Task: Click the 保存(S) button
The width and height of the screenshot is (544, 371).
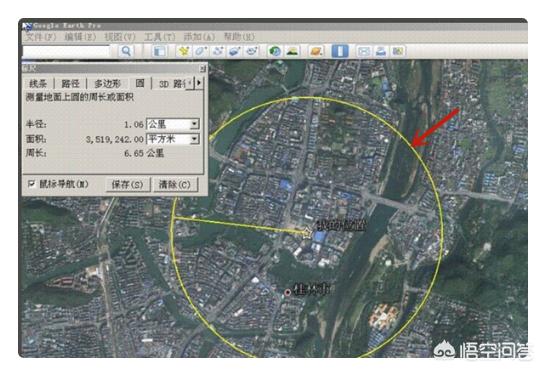Action: click(x=128, y=185)
